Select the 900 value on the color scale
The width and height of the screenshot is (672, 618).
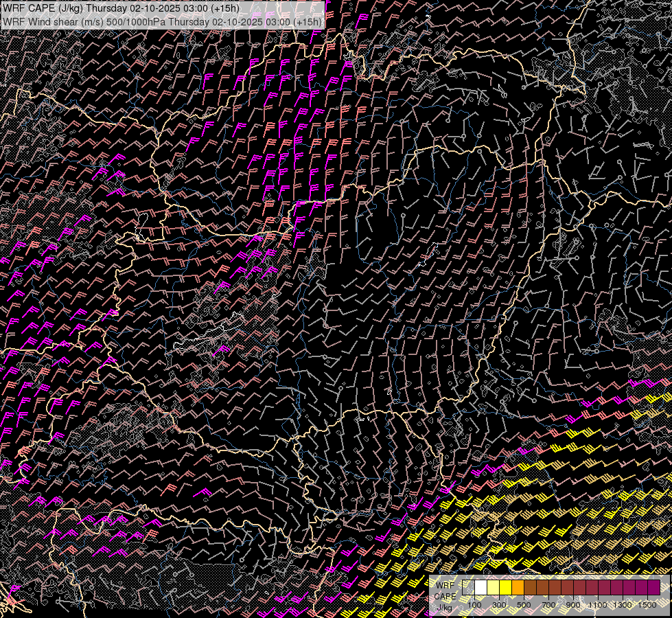click(573, 605)
